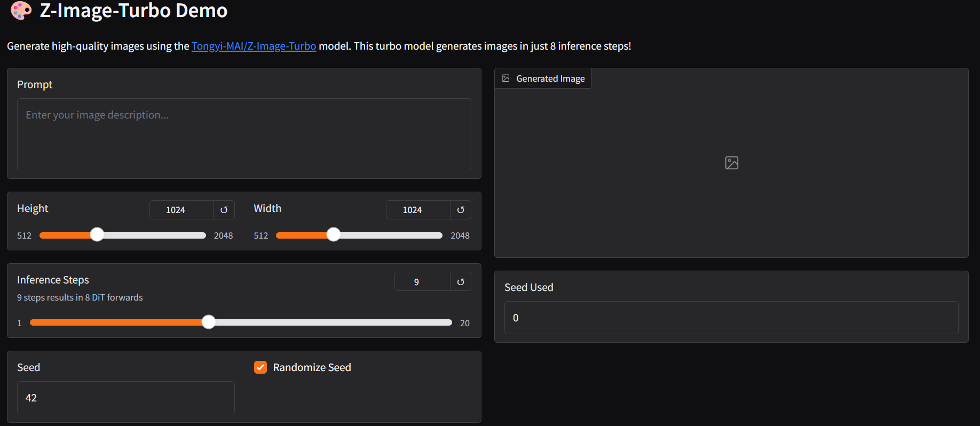
Task: Reset the Height value to default
Action: [x=224, y=210]
